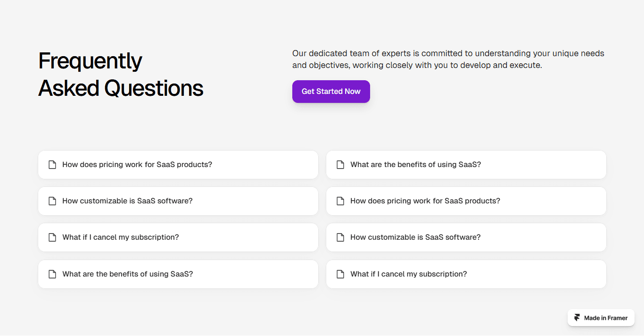
Task: Click document icon beside right-column customizable question
Action: point(340,237)
